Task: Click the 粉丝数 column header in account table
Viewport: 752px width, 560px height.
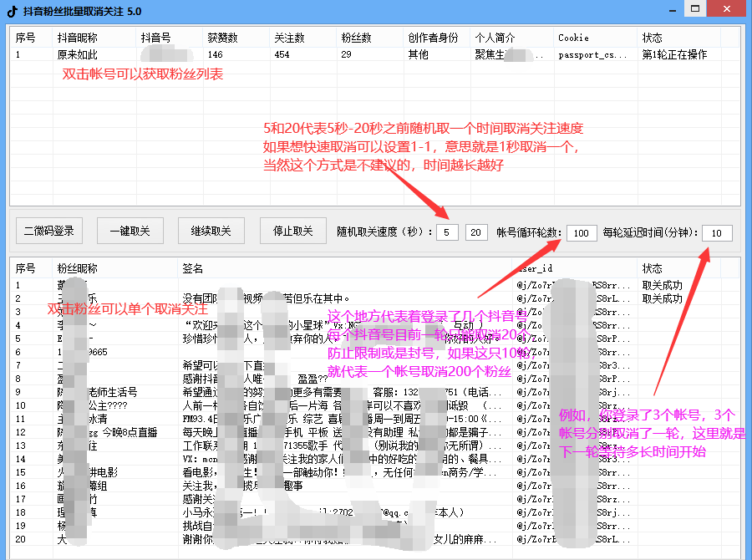Action: point(369,38)
